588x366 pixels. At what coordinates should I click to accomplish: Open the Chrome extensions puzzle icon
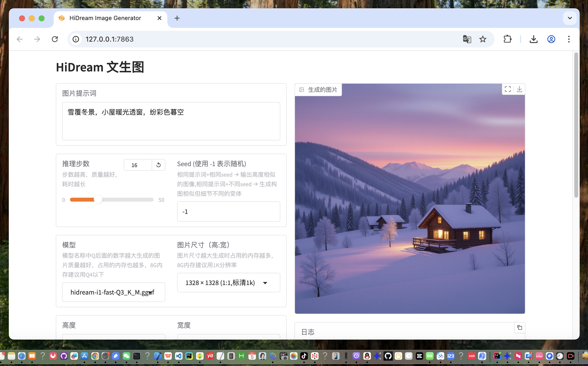tap(508, 39)
